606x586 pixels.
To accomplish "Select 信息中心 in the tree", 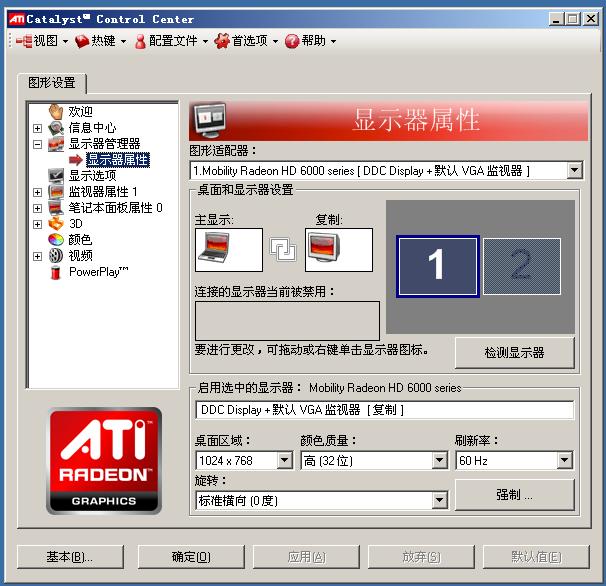I will pos(92,128).
